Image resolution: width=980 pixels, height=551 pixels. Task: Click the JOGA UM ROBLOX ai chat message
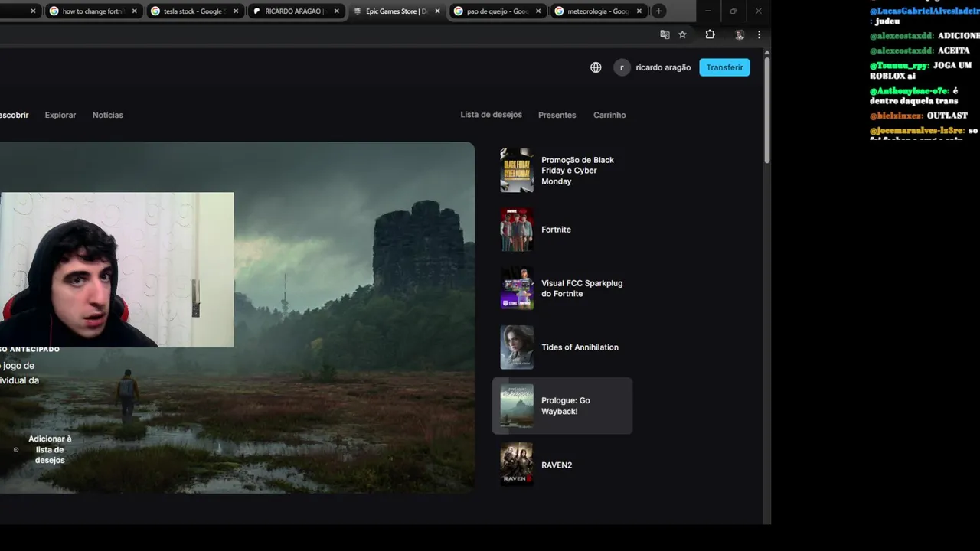921,70
